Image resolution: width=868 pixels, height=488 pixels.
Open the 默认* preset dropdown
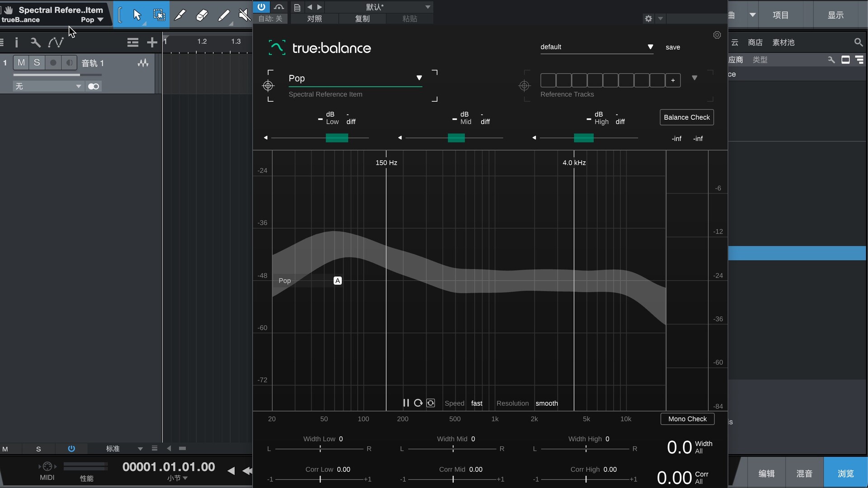[x=379, y=7]
